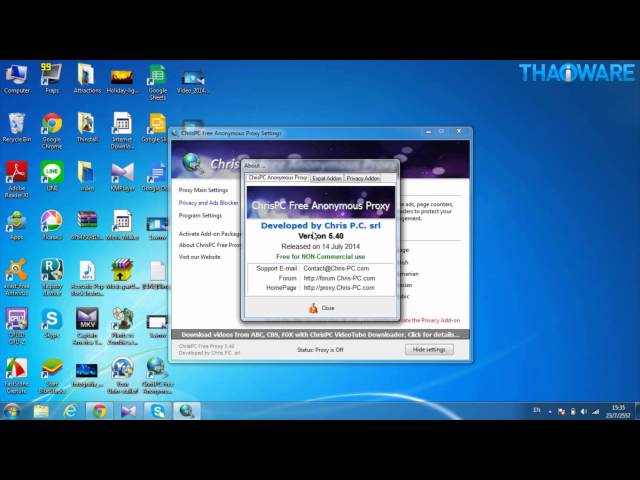Close the About dialog with Close button

[x=321, y=308]
